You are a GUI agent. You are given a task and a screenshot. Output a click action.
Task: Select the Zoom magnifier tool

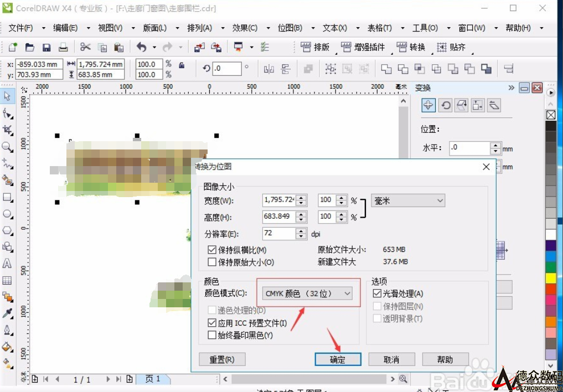click(7, 147)
